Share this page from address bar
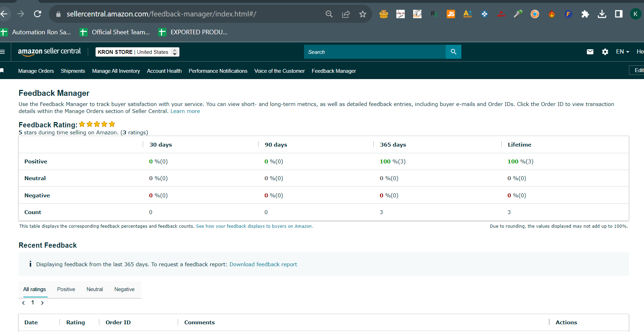Viewport: 644px width, 332px height. [x=346, y=14]
